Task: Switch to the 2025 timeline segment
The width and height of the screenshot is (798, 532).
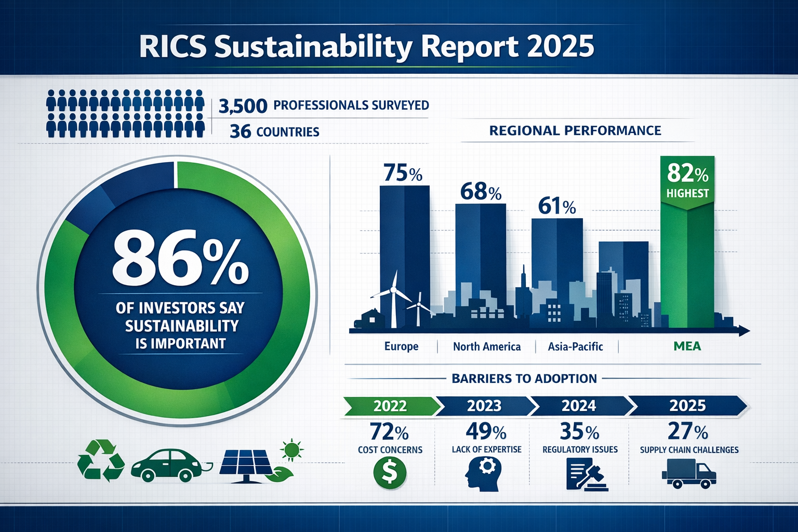Action: pyautogui.click(x=688, y=407)
